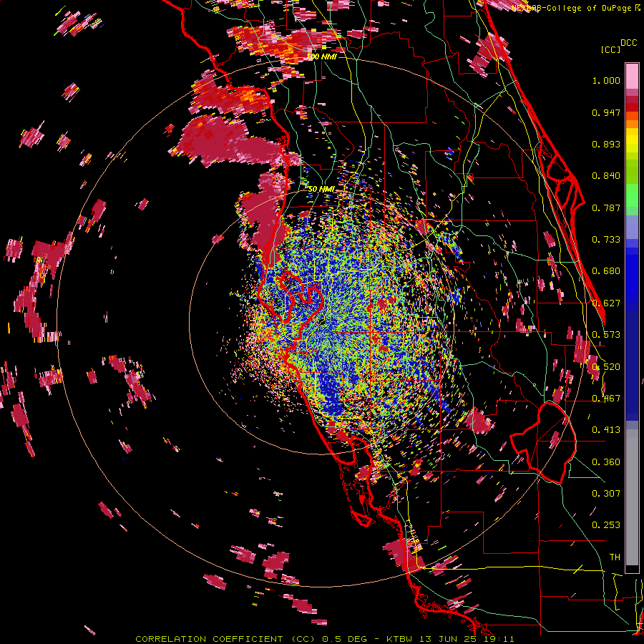
Task: Click the 0.360 scale value
Action: pos(606,462)
